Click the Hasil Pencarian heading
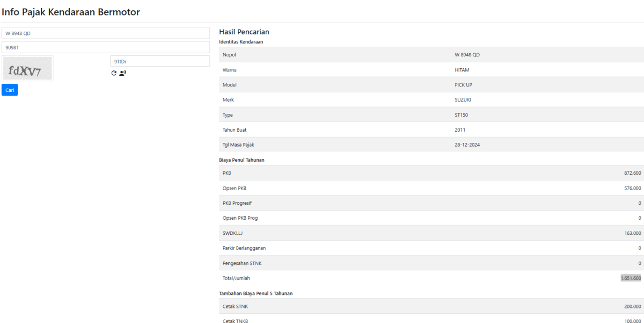 (244, 32)
